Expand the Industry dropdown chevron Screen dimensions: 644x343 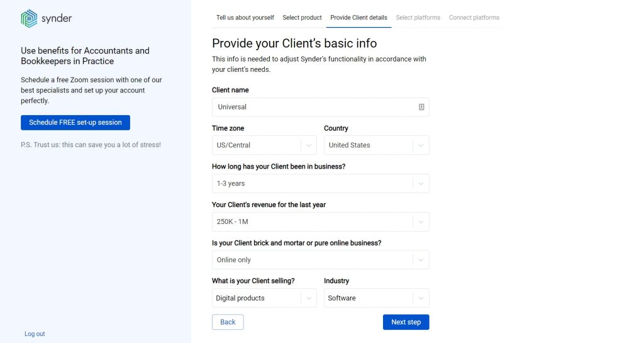(421, 298)
